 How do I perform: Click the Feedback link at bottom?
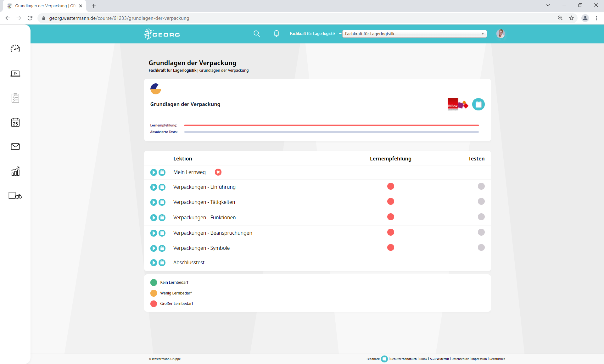tap(372, 359)
